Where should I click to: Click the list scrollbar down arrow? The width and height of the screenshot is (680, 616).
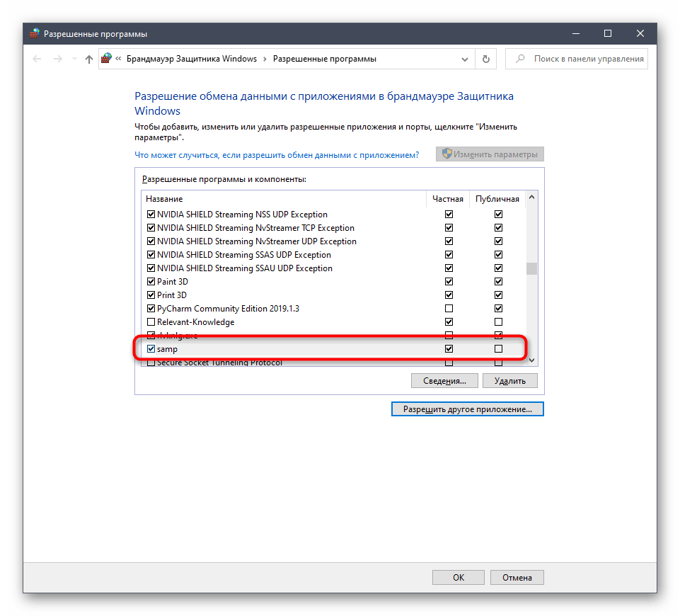[x=531, y=360]
